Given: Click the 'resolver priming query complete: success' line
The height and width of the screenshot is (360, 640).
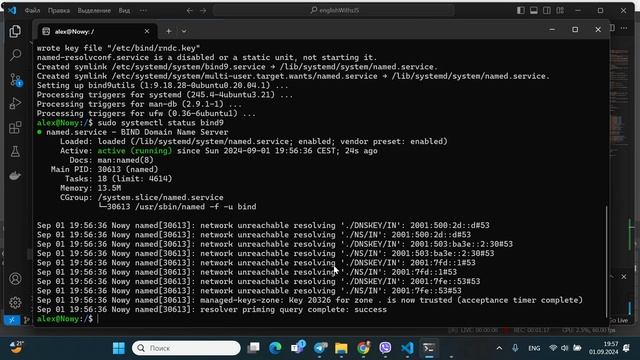Looking at the screenshot, I should tap(293, 309).
